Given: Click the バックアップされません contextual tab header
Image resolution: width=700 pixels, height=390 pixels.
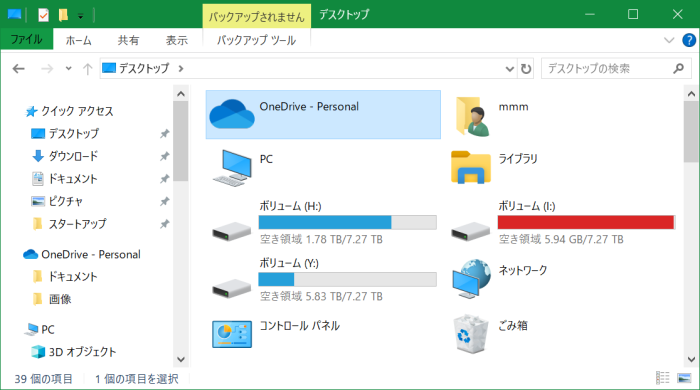Looking at the screenshot, I should click(x=256, y=17).
